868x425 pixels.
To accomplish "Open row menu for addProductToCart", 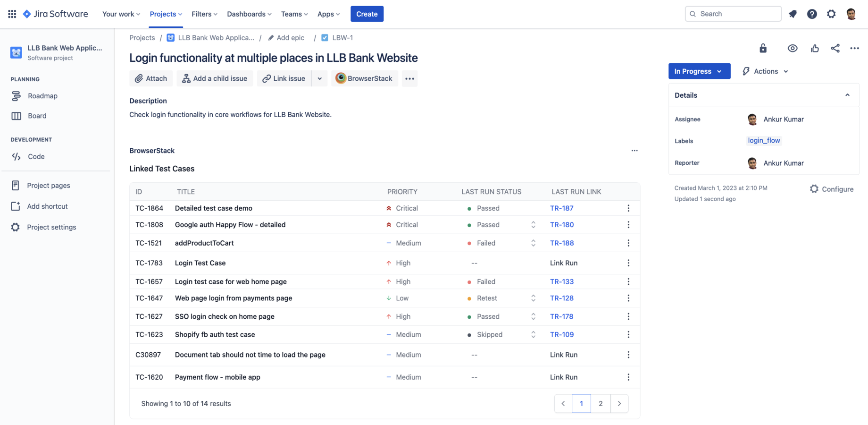I will pos(628,243).
